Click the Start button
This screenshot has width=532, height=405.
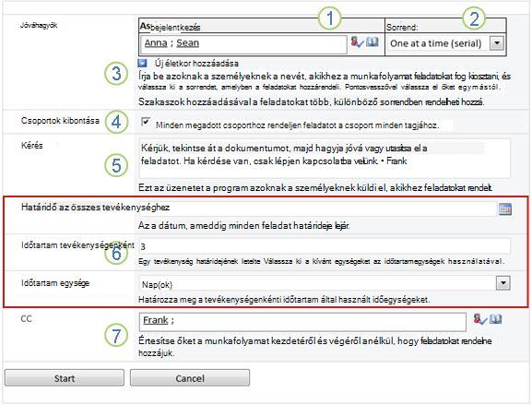65,378
